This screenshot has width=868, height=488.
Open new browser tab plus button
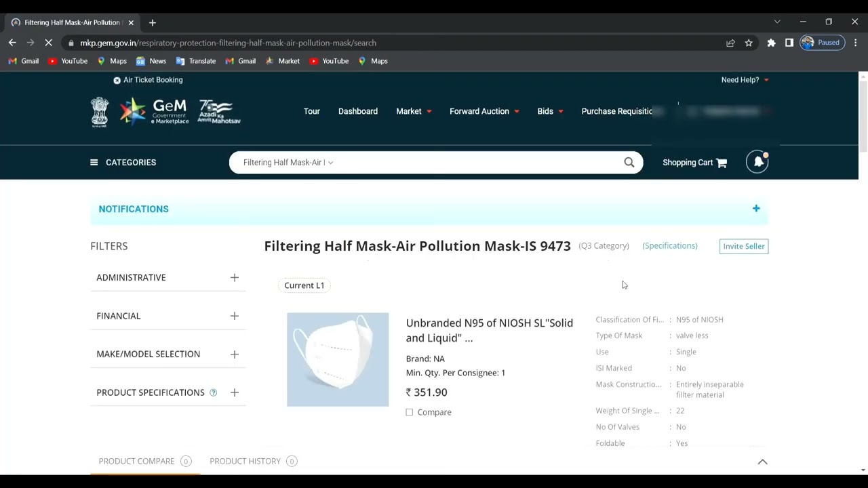(153, 22)
